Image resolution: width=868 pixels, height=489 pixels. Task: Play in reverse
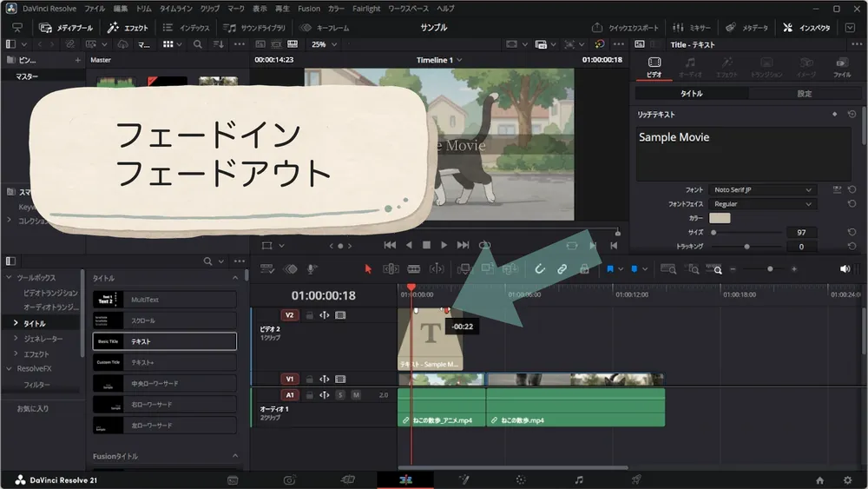(409, 245)
